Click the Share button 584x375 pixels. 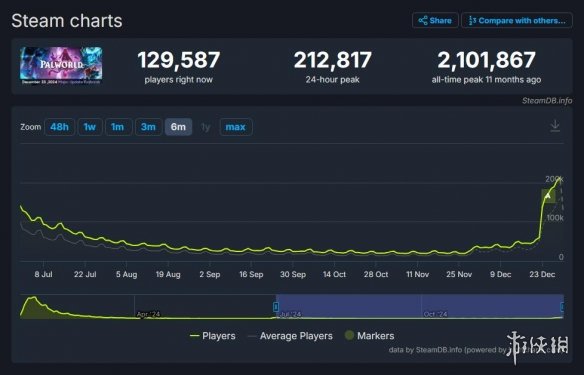(x=435, y=20)
